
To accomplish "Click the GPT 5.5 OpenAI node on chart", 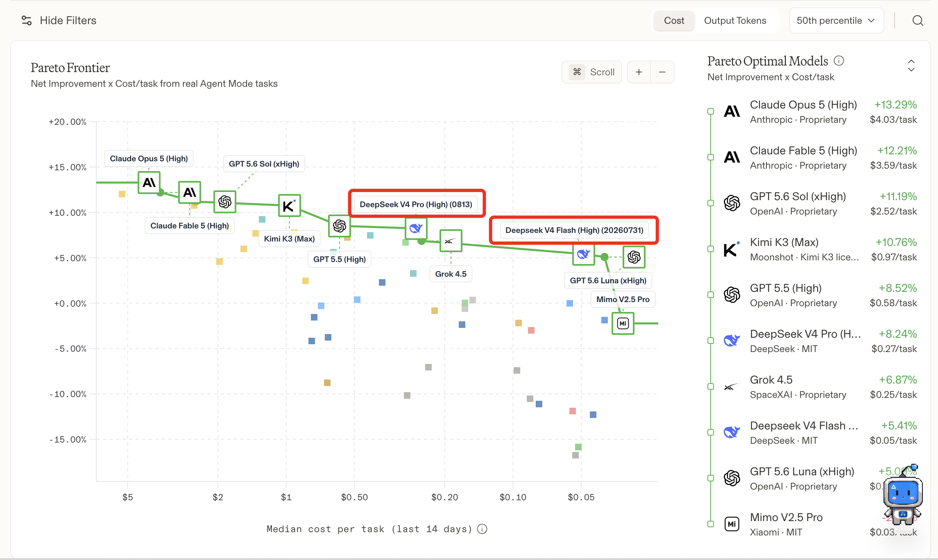I will (x=340, y=226).
